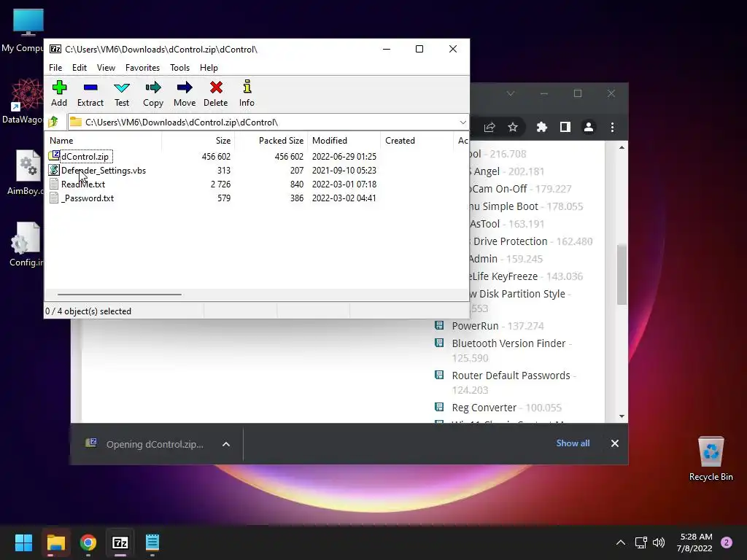Open the Bluetooth Version Finder link

pyautogui.click(x=508, y=343)
